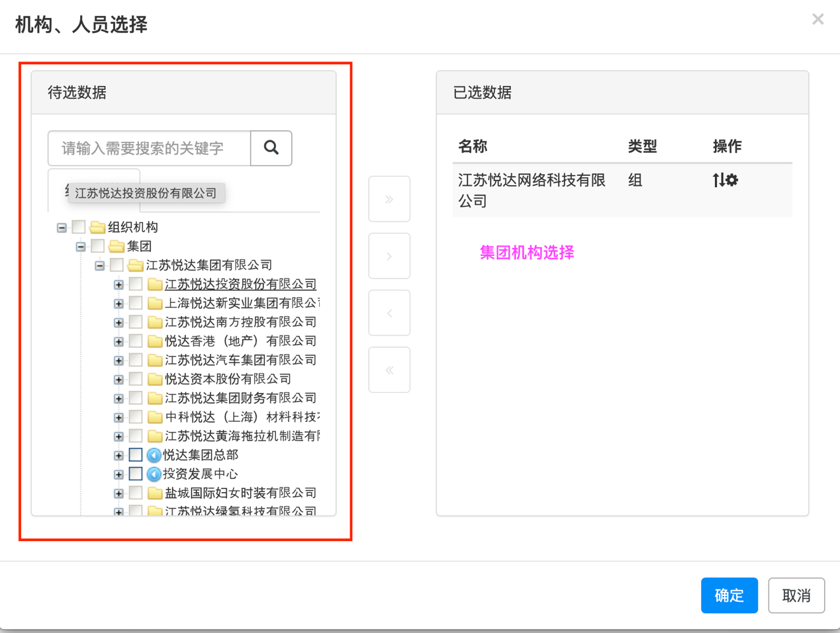Expand 江苏悦达汽车集团有限公司 node
This screenshot has height=633, width=840.
[119, 360]
